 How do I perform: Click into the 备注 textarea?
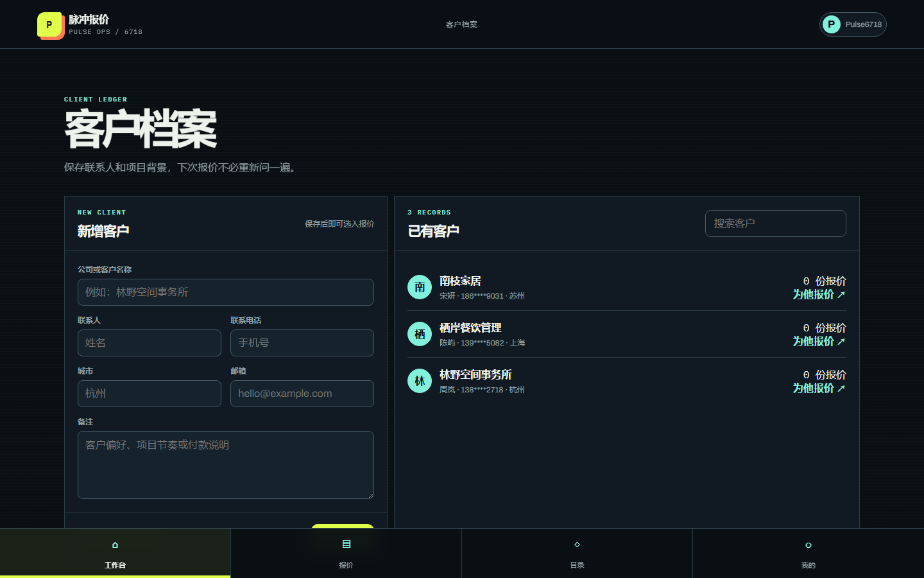click(x=226, y=465)
